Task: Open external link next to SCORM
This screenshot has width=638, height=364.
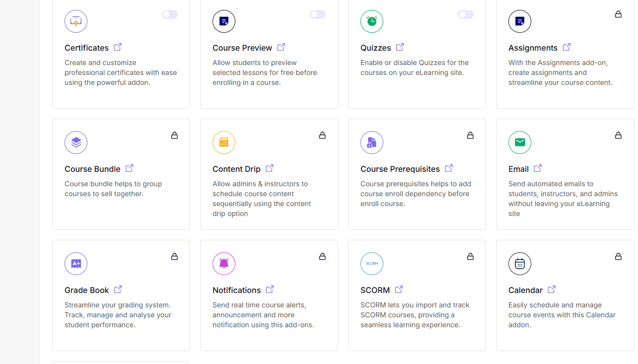Action: pos(399,290)
